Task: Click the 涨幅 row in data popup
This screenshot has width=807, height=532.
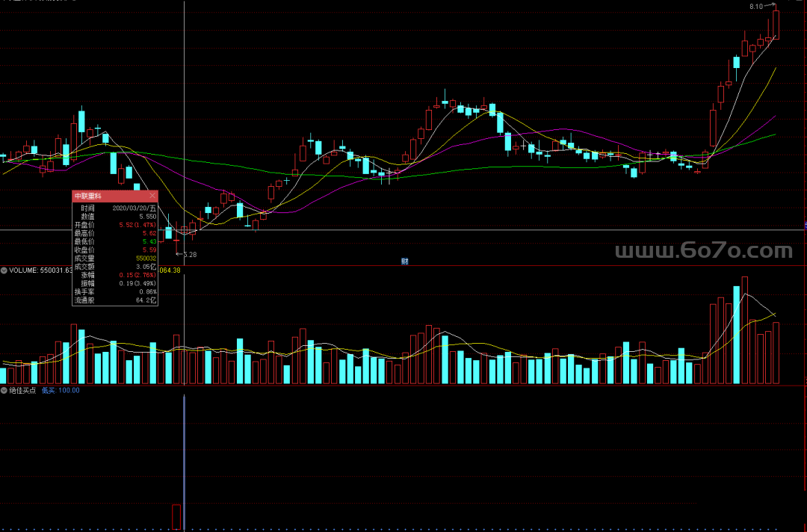Action: coord(115,274)
